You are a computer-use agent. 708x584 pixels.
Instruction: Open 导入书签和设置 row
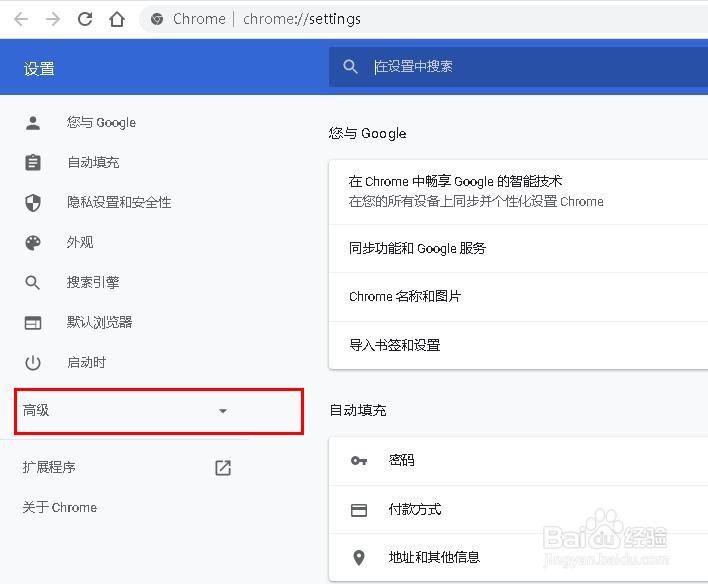point(518,346)
